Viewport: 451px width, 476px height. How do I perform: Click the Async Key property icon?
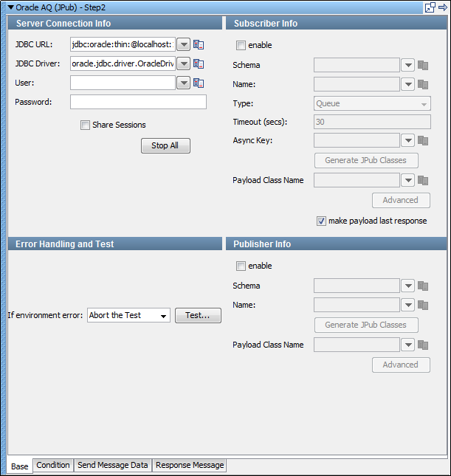[423, 140]
